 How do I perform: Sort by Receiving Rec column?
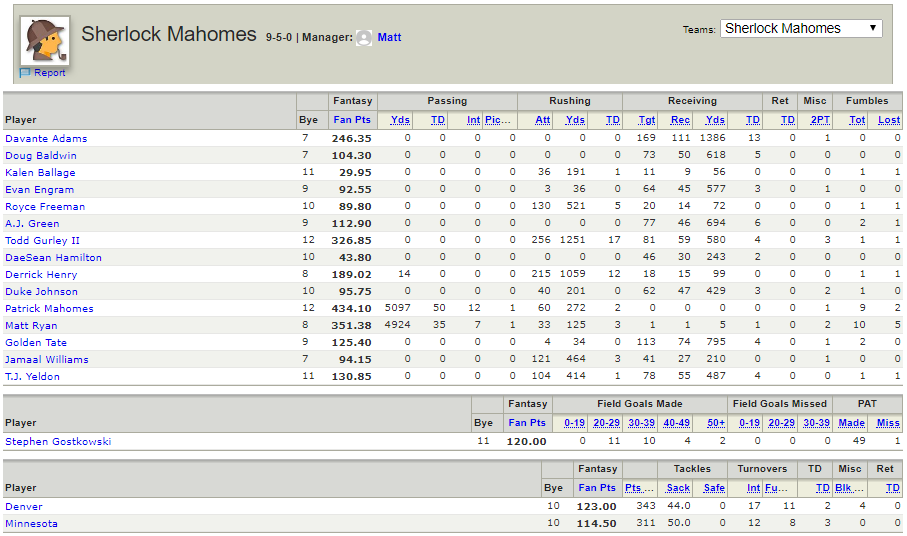click(680, 120)
